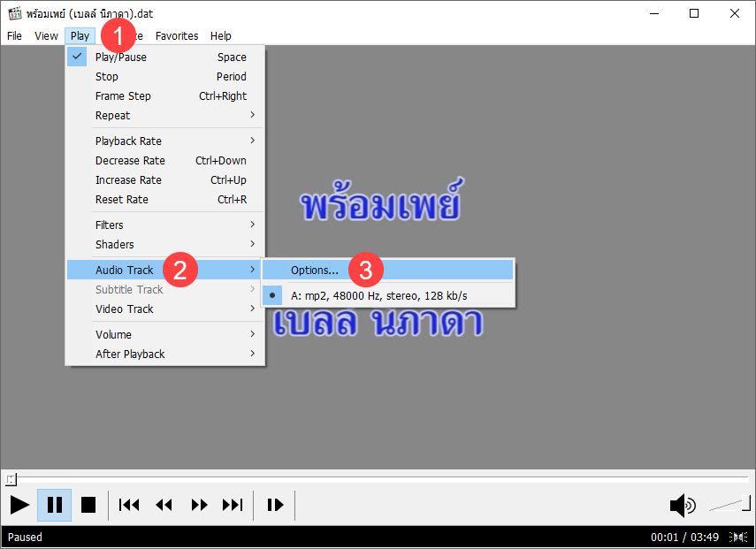Select Stop in the Play menu
Screen dimensions: 756x549
pyautogui.click(x=164, y=77)
